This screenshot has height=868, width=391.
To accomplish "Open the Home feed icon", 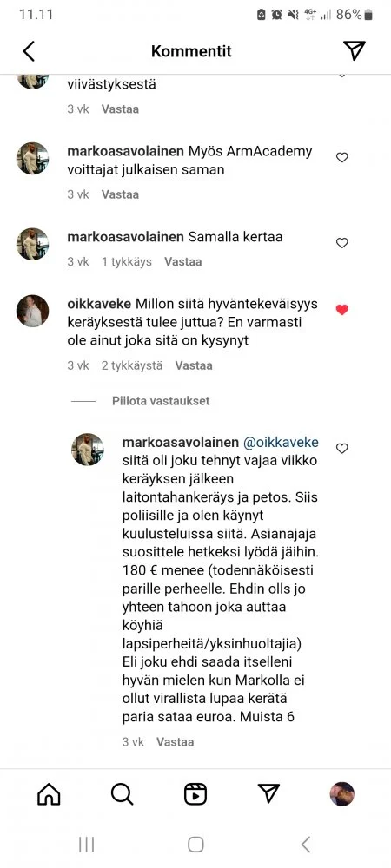I will pyautogui.click(x=49, y=794).
